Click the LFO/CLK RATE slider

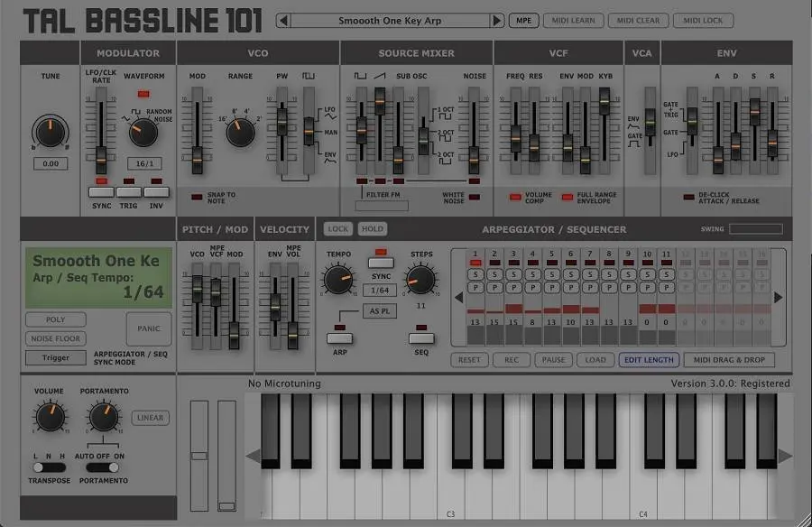tap(101, 131)
